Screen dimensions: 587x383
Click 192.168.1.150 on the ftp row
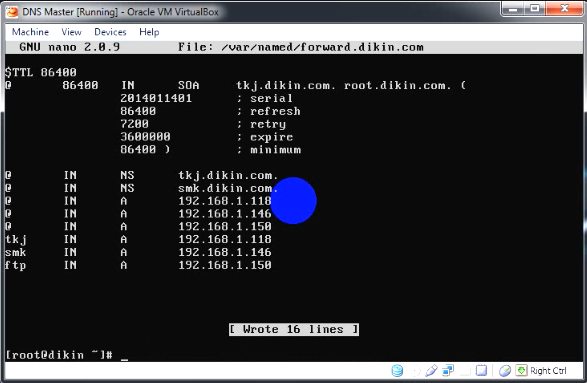(x=225, y=265)
